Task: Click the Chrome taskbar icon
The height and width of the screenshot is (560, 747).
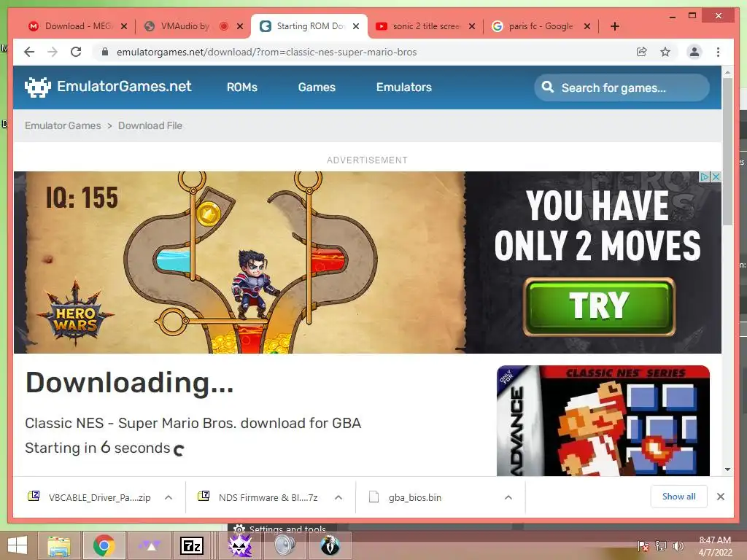Action: pos(104,545)
